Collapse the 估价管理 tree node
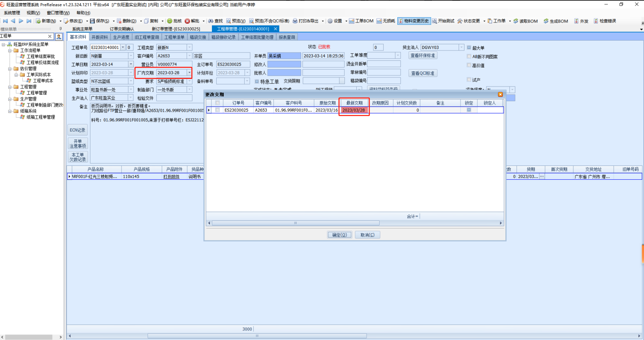 tap(10, 69)
